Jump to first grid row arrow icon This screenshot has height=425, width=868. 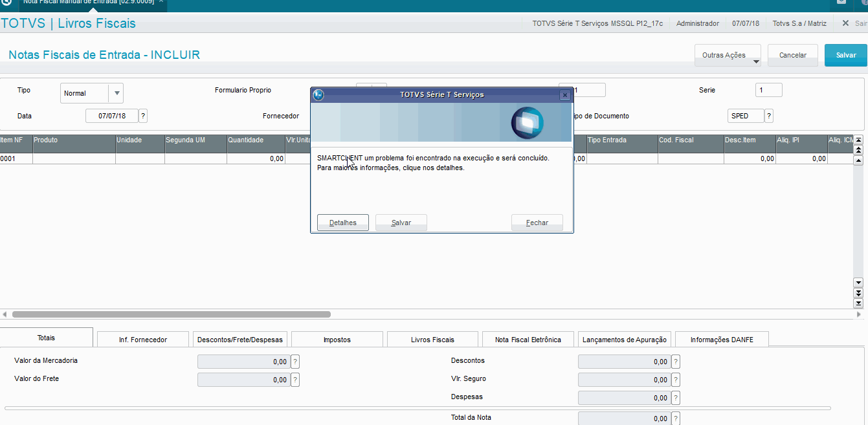coord(858,140)
